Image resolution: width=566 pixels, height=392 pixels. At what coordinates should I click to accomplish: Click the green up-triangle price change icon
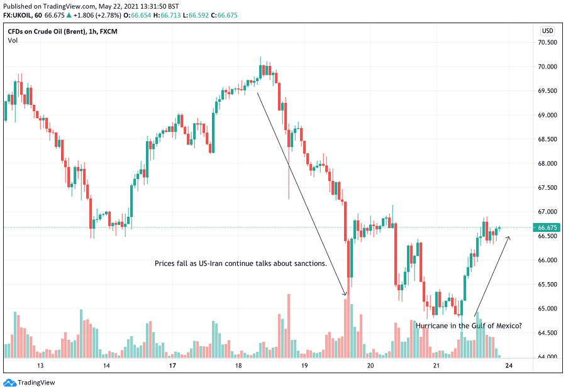pyautogui.click(x=69, y=15)
